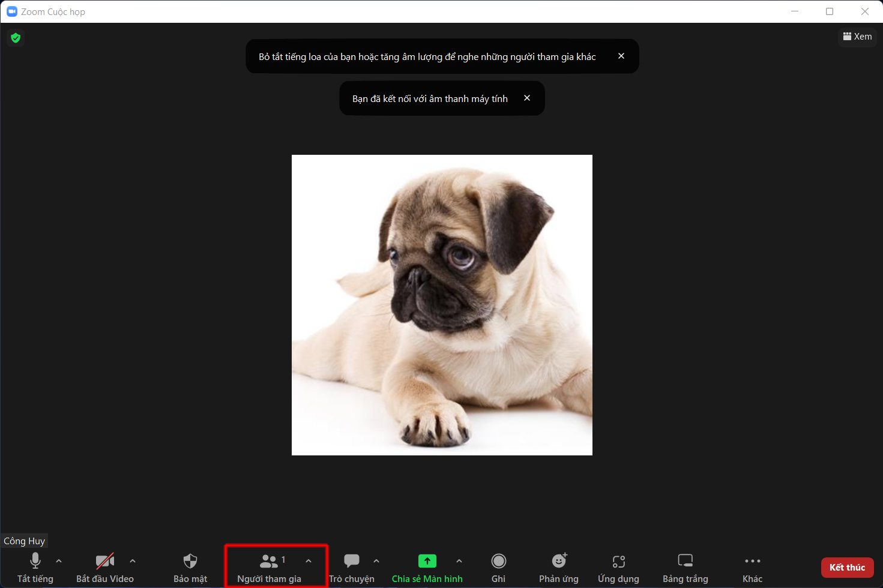Image resolution: width=883 pixels, height=588 pixels.
Task: Open Ứng dụng apps panel
Action: click(x=618, y=560)
